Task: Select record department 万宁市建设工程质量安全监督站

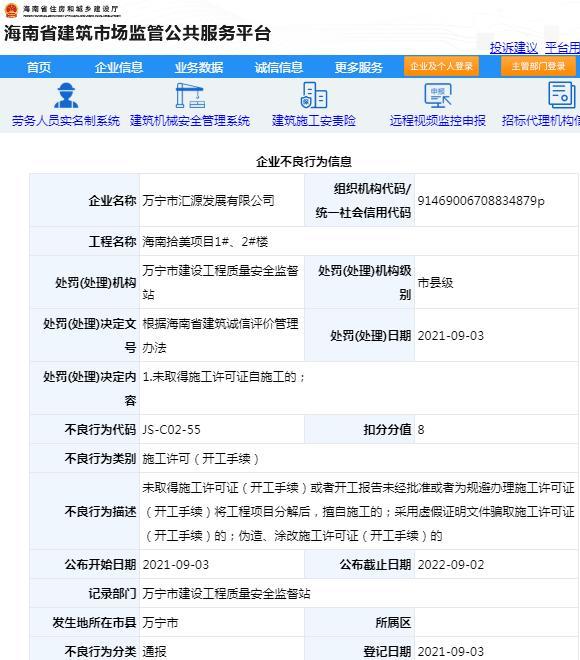Action: pyautogui.click(x=226, y=593)
